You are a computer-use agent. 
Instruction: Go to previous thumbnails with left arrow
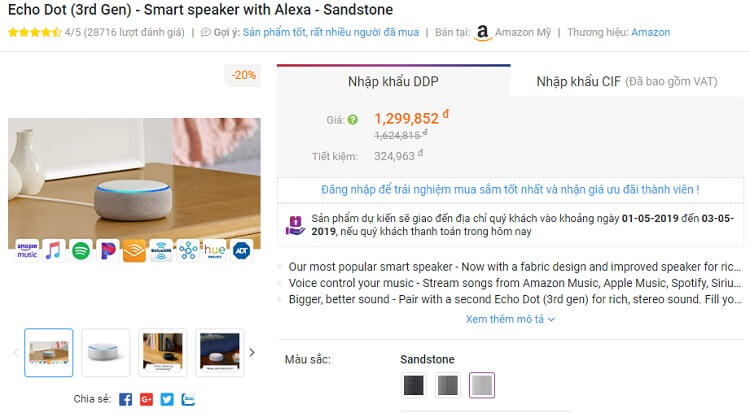[x=16, y=353]
